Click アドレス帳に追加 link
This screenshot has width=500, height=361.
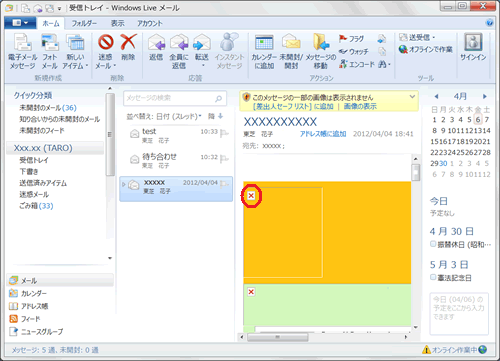coord(323,134)
